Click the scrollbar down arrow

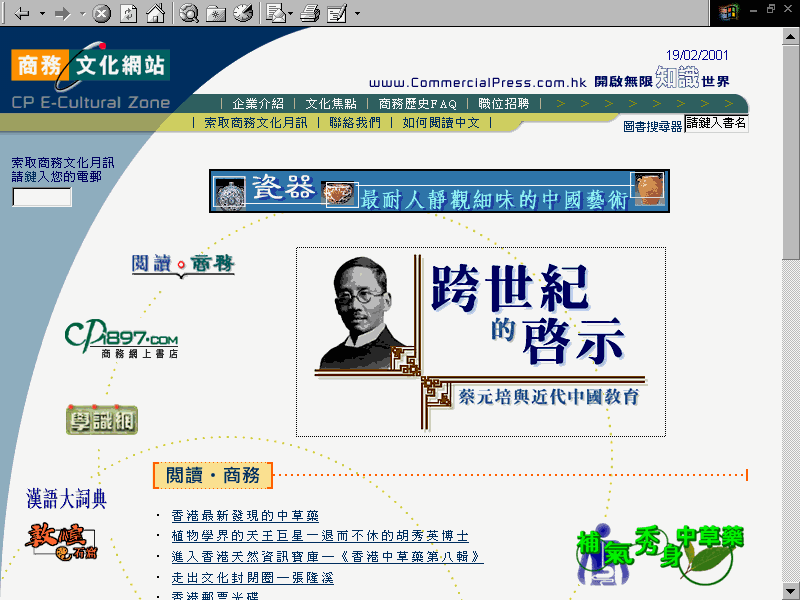(x=791, y=591)
